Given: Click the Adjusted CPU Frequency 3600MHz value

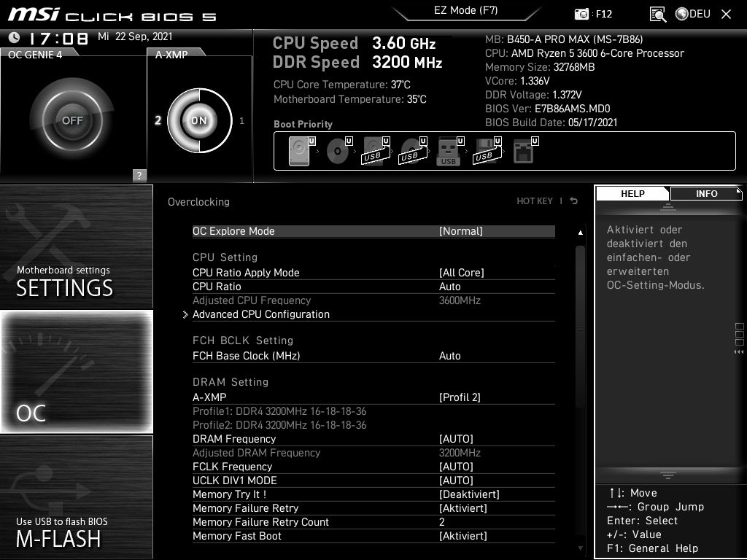Looking at the screenshot, I should [460, 300].
